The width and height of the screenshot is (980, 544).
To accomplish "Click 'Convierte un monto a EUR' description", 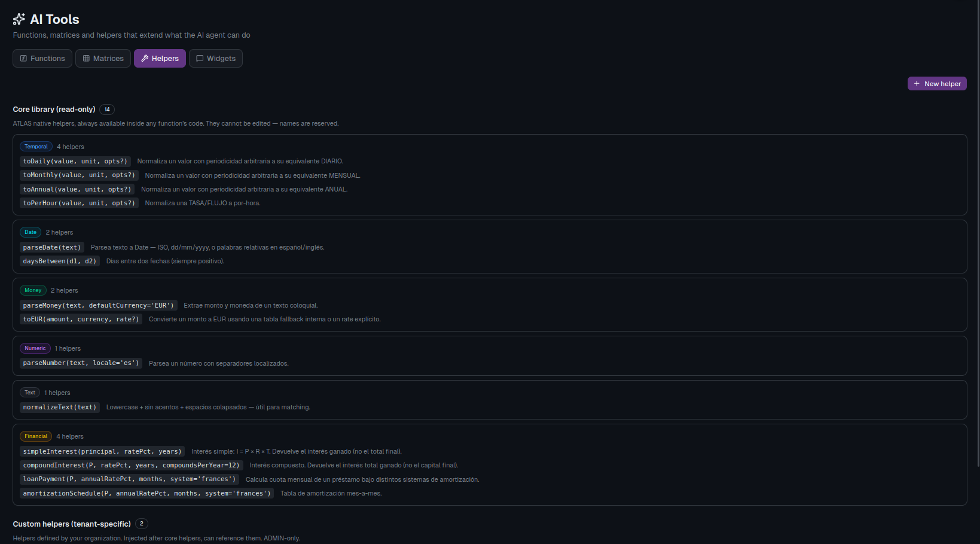I will (265, 320).
